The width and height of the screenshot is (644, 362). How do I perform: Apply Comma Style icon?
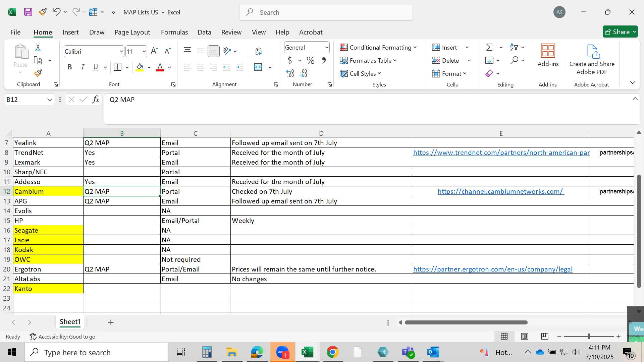pyautogui.click(x=324, y=60)
